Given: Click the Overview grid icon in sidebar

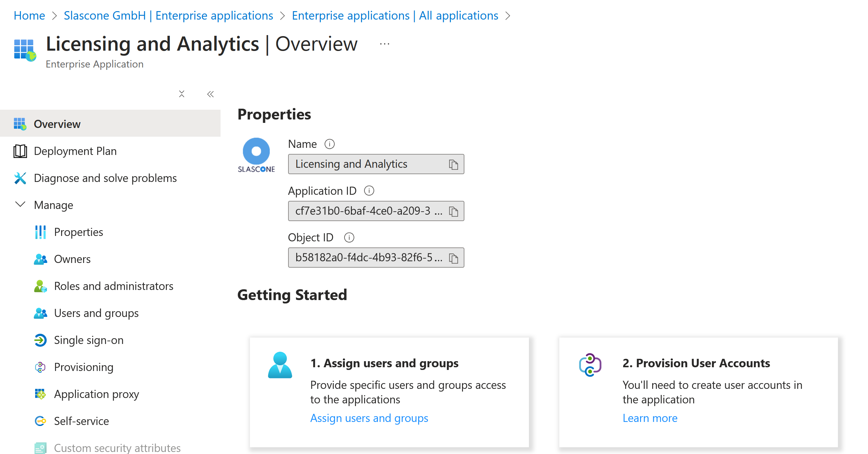Looking at the screenshot, I should point(20,124).
